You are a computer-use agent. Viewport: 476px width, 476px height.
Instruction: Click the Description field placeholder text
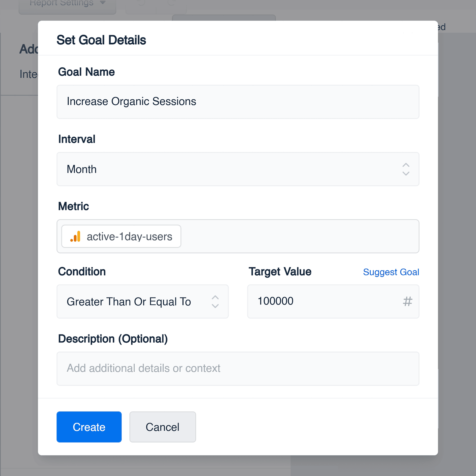(x=143, y=368)
